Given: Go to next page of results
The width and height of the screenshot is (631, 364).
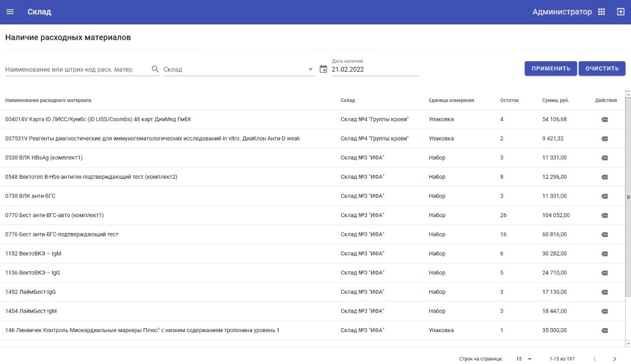Looking at the screenshot, I should 615,359.
